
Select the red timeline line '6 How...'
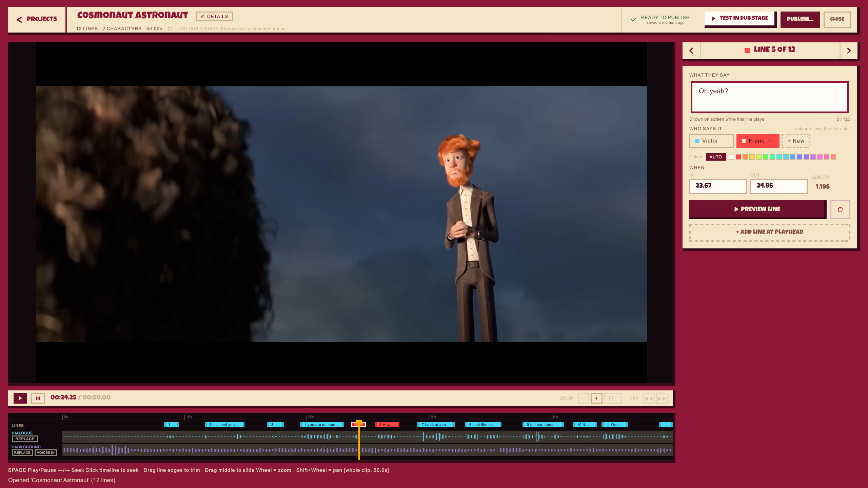pos(387,425)
